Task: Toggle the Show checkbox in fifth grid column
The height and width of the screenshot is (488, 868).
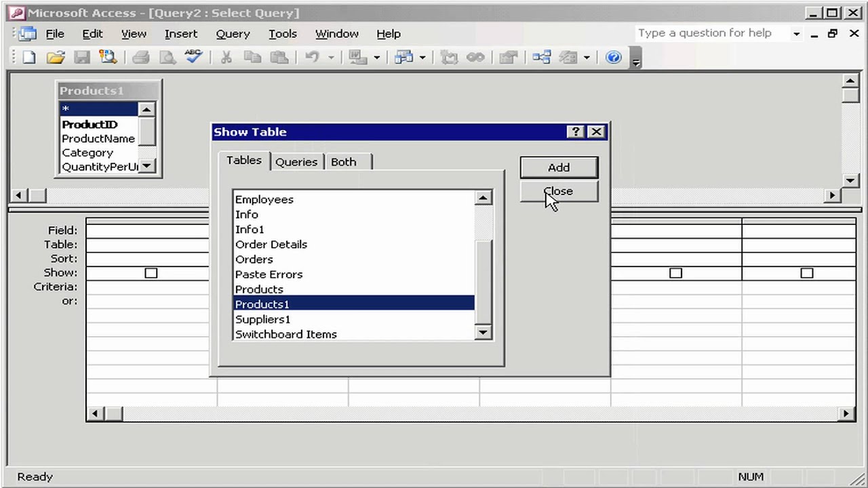Action: pos(675,273)
